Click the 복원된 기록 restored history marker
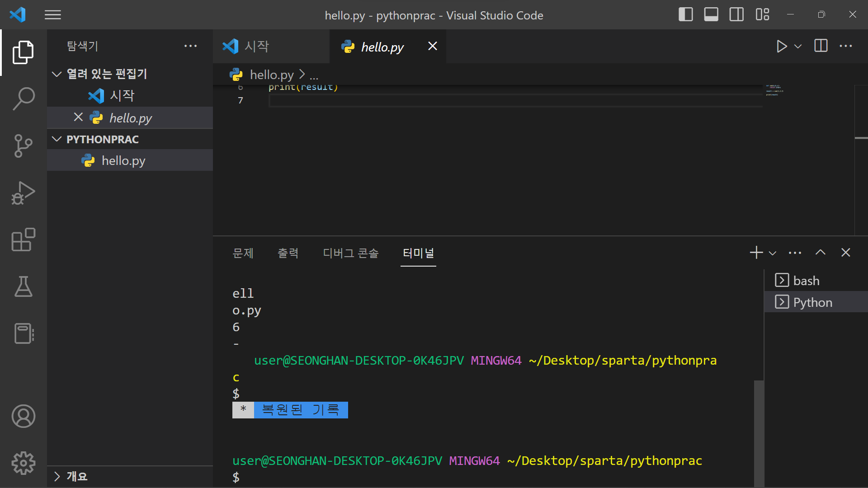This screenshot has height=488, width=868. coord(290,410)
